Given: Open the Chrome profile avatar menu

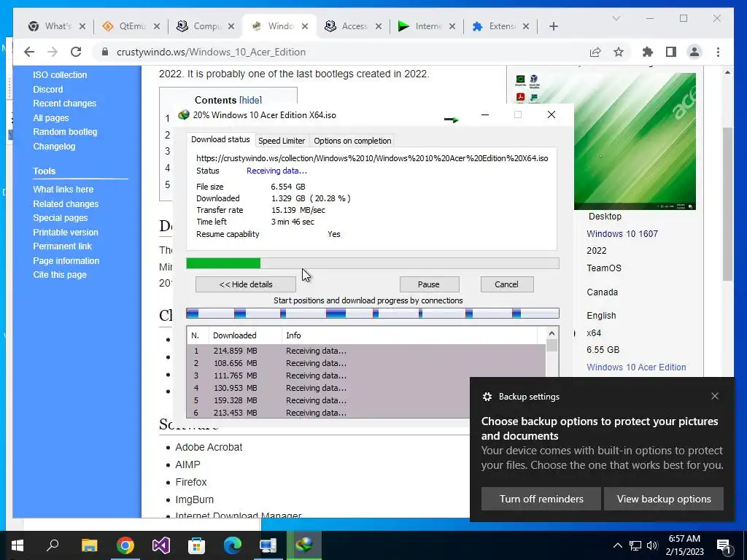Looking at the screenshot, I should click(x=694, y=52).
